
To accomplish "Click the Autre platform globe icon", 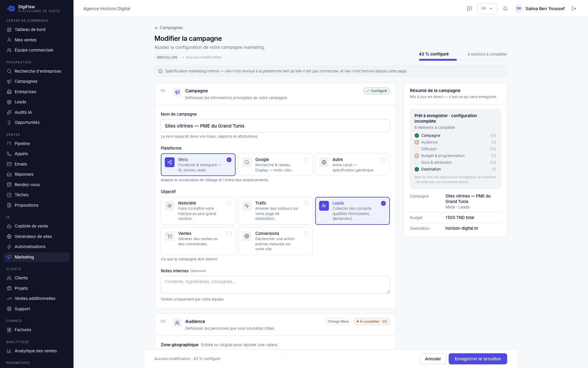I will pos(324,162).
